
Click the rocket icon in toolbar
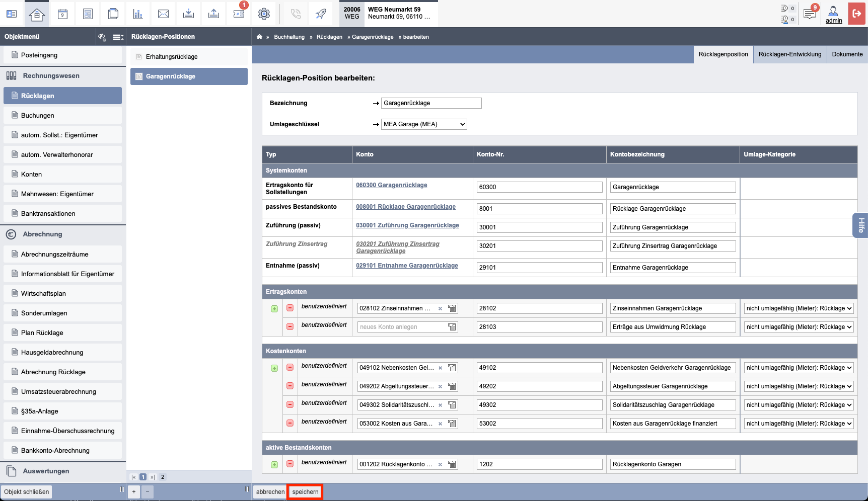tap(321, 14)
